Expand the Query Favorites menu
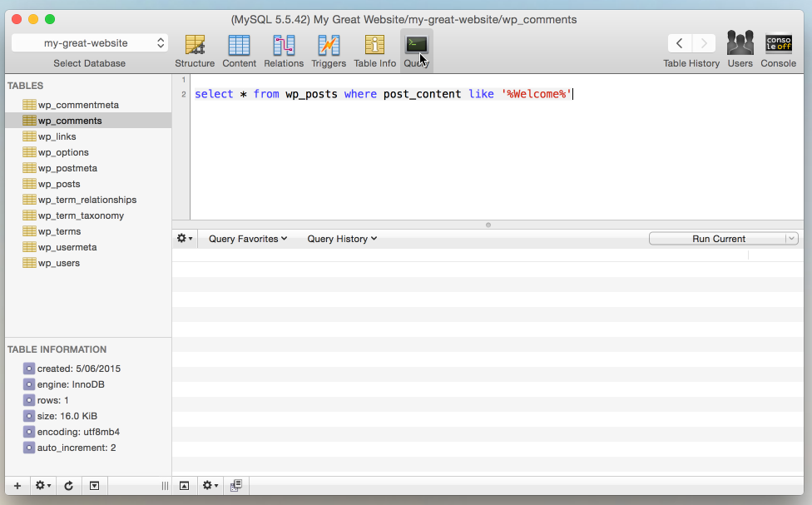Image resolution: width=812 pixels, height=505 pixels. [247, 239]
